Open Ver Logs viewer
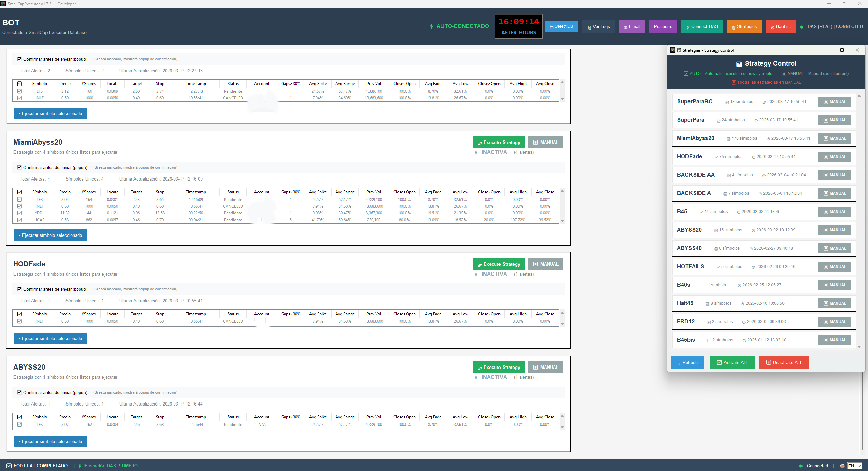868x471 pixels. 599,26
